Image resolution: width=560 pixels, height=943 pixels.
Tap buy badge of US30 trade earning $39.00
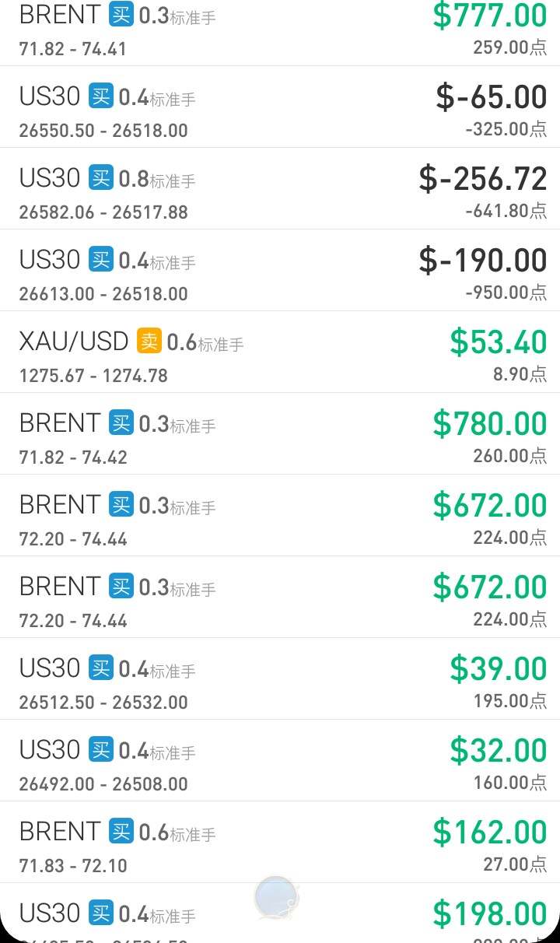coord(101,668)
